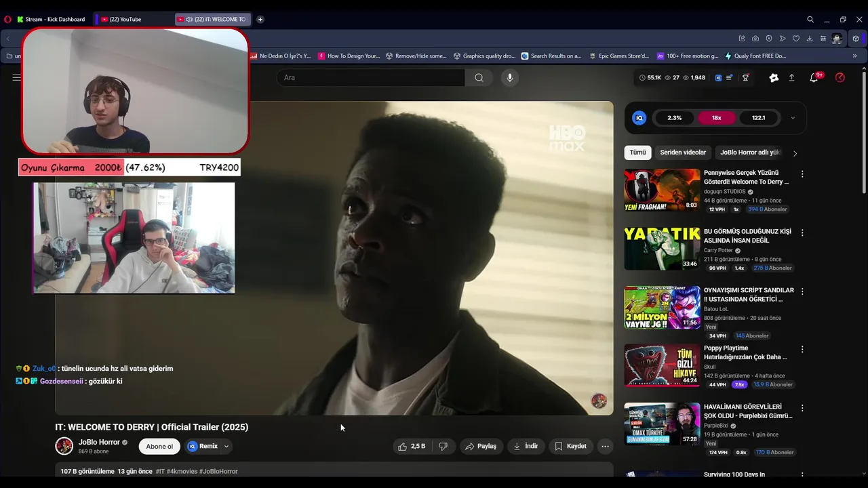Click the İndir download button
The image size is (868, 488).
tap(526, 446)
